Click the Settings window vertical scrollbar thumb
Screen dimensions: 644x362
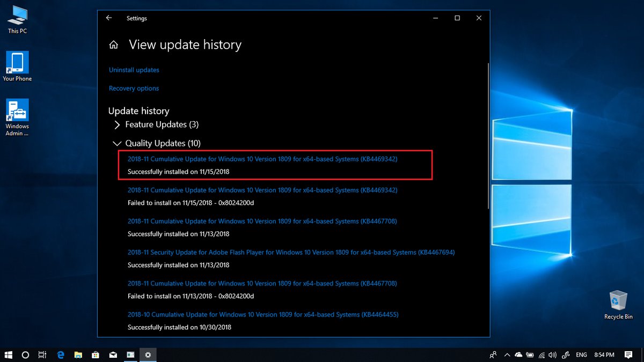488,136
